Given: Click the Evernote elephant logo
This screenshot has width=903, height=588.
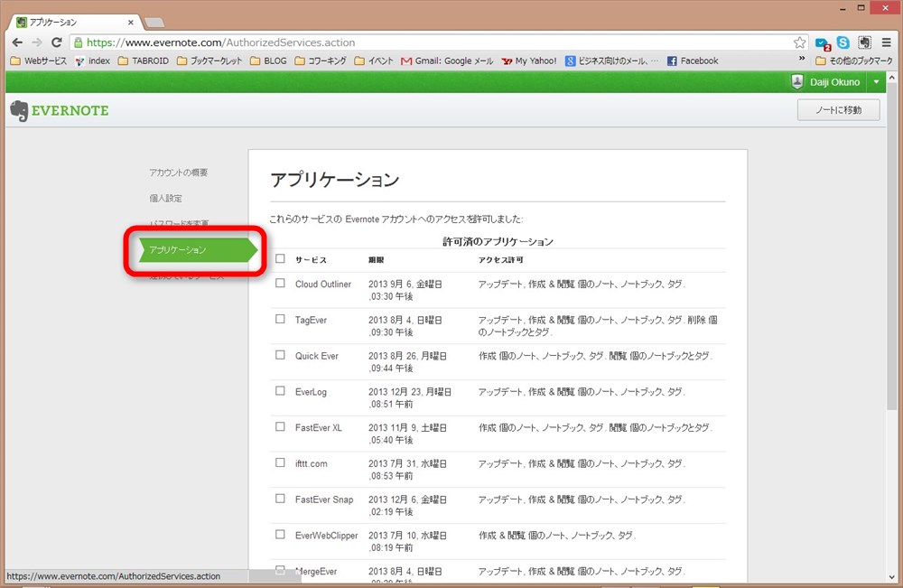Looking at the screenshot, I should point(19,110).
